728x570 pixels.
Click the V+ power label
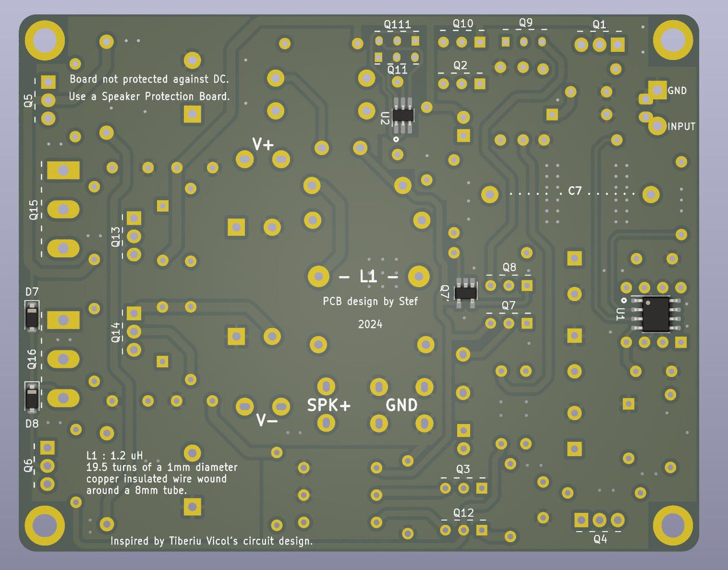(263, 144)
